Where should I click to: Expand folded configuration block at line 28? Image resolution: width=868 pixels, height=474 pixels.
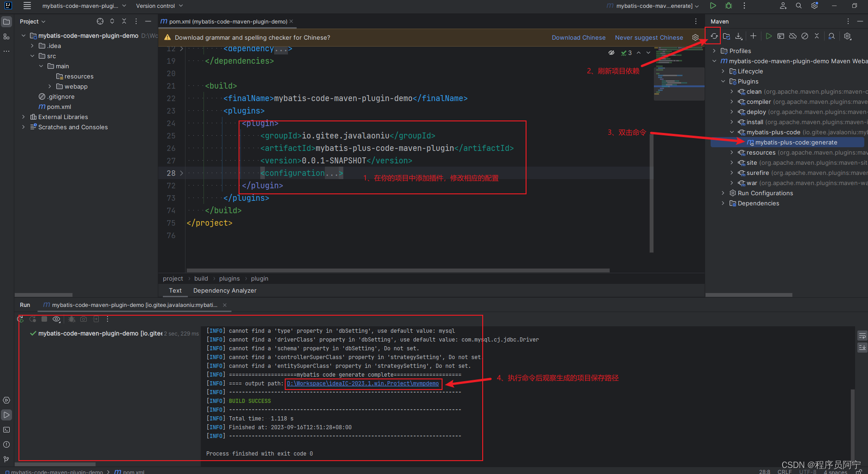[181, 173]
